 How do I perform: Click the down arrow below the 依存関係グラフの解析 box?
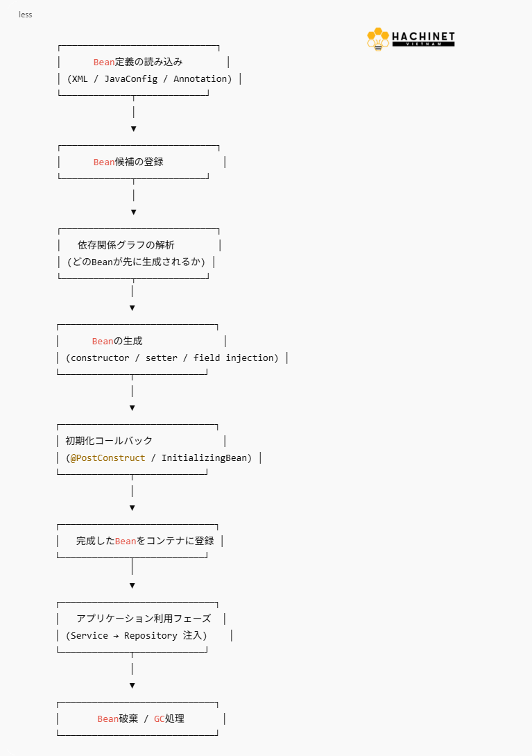132,308
